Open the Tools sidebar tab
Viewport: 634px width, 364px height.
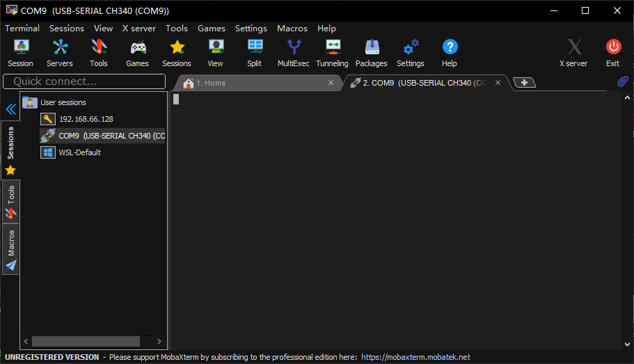tap(10, 202)
